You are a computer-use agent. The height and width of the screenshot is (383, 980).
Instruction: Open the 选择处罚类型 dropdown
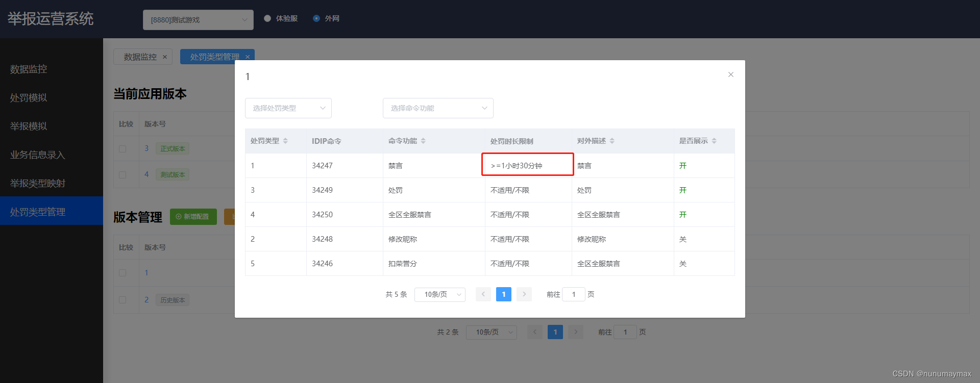(288, 108)
